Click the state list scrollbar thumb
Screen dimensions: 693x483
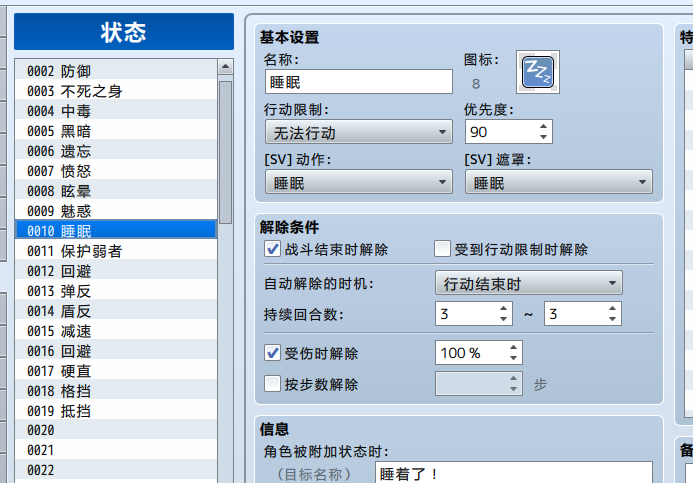pyautogui.click(x=225, y=152)
